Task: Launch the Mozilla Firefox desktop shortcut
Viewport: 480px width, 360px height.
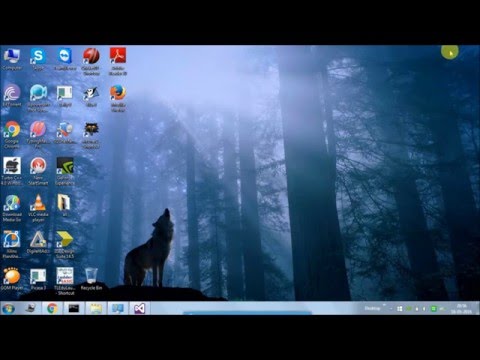Action: pyautogui.click(x=118, y=98)
